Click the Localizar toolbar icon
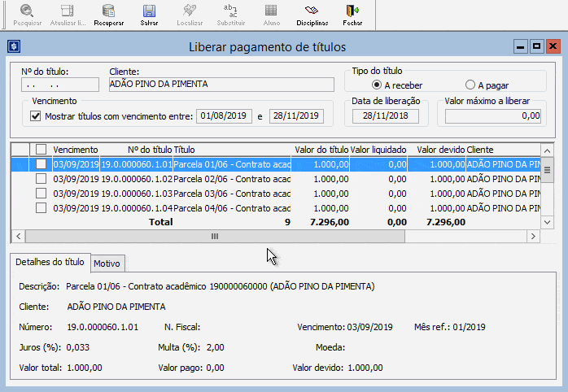Viewport: 568px width, 392px height. (x=190, y=14)
